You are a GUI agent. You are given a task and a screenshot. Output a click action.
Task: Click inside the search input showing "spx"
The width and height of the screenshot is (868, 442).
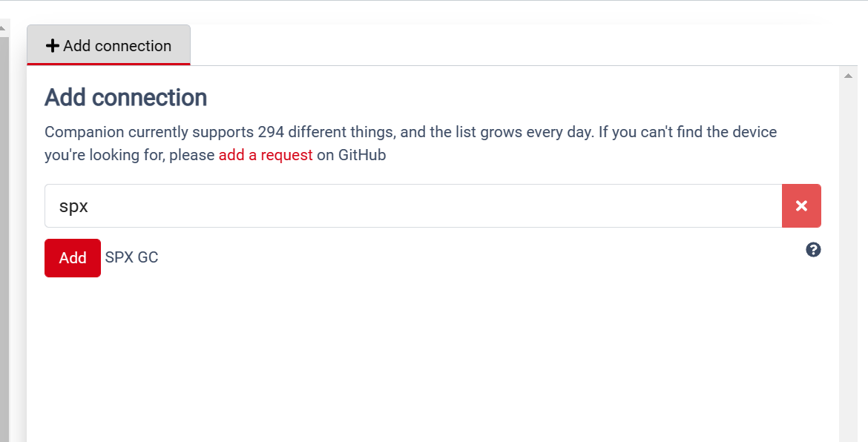tap(297, 205)
